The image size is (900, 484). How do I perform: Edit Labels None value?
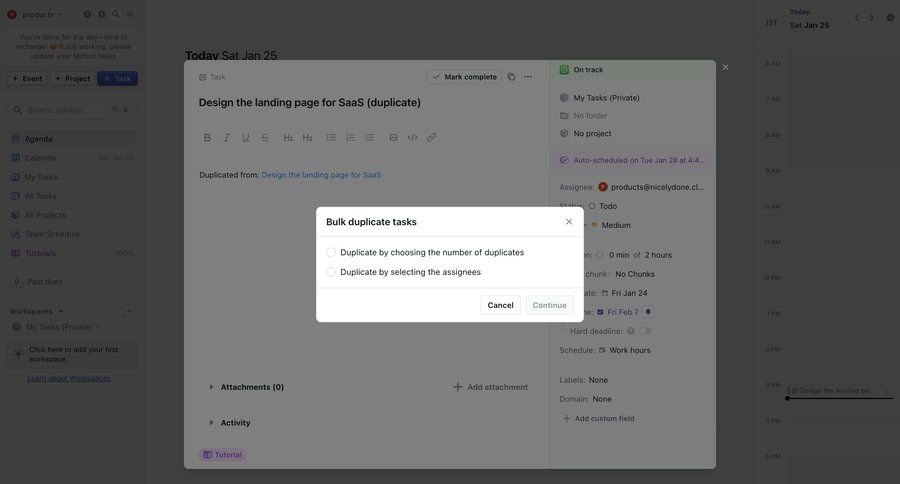point(598,380)
